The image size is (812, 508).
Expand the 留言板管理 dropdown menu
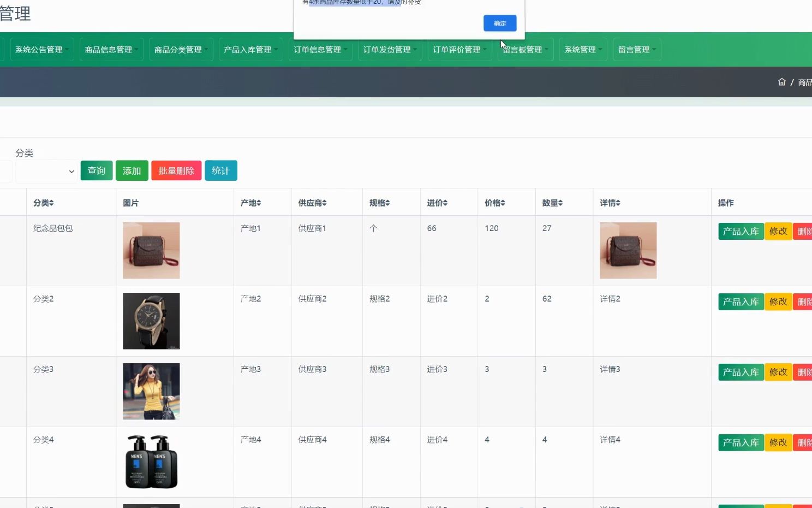click(x=526, y=49)
